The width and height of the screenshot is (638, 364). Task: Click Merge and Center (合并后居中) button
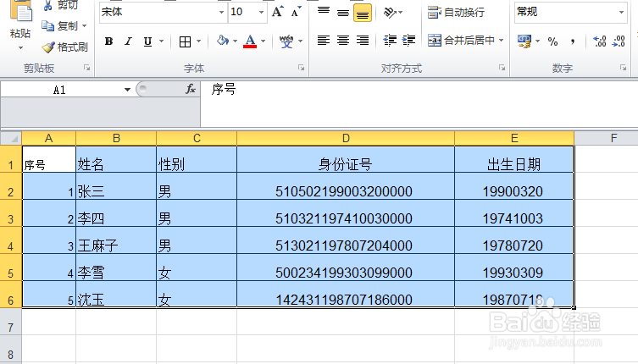(462, 41)
